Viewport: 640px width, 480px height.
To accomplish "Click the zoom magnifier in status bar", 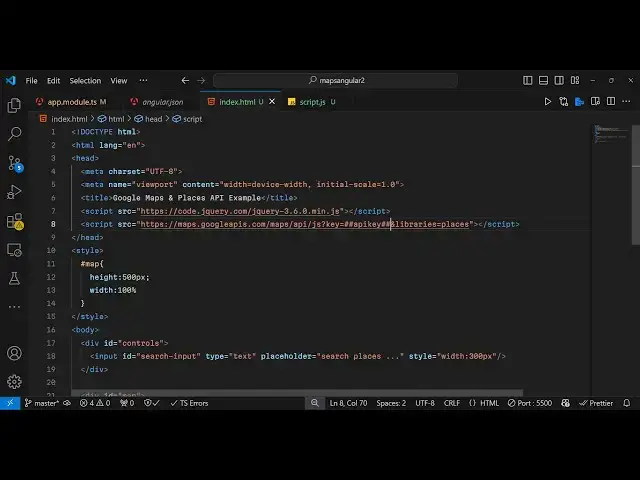I will (x=315, y=403).
